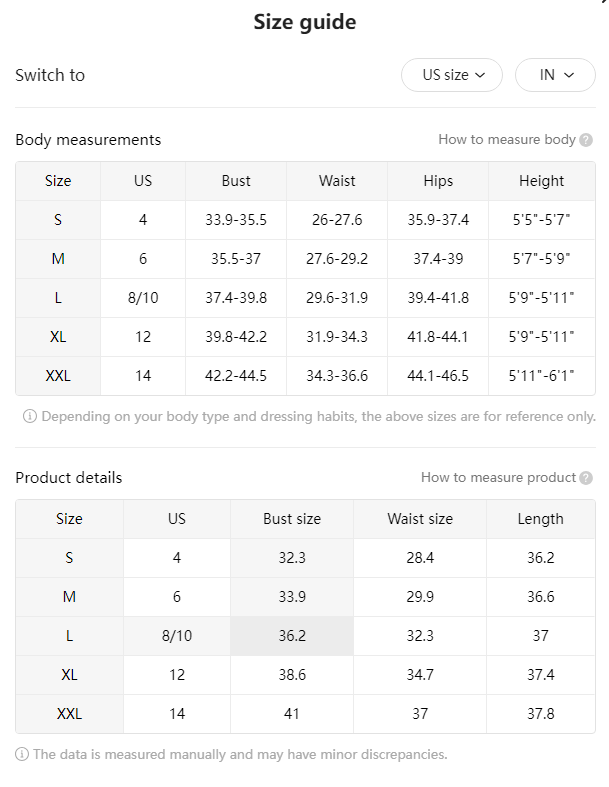Click the info icon before the manual measurement note

pos(22,754)
